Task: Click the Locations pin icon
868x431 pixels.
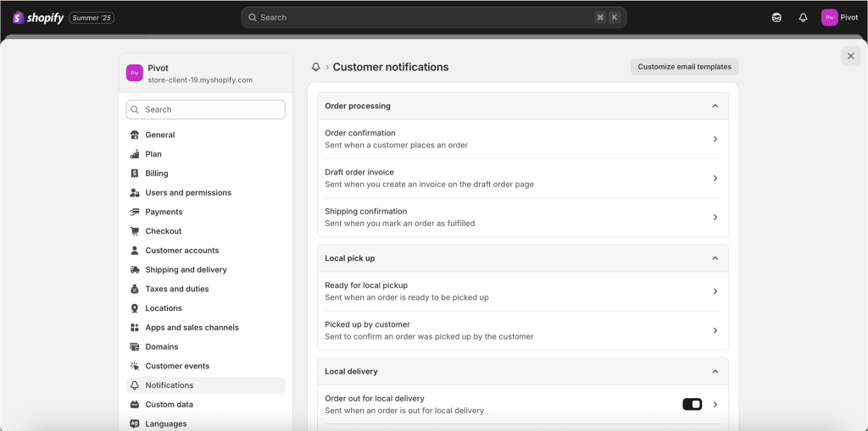Action: point(135,308)
